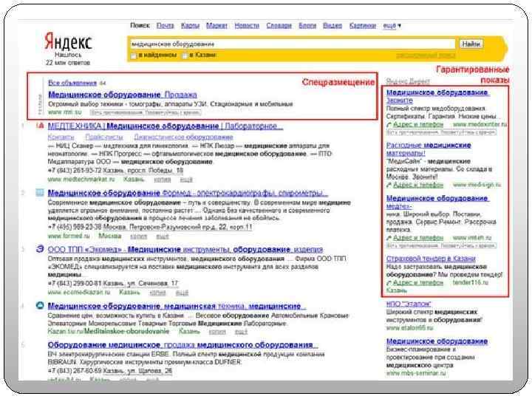The height and width of the screenshot is (399, 532).
Task: Open «Адрес и телефон» for imtah.ru
Action: (x=418, y=238)
